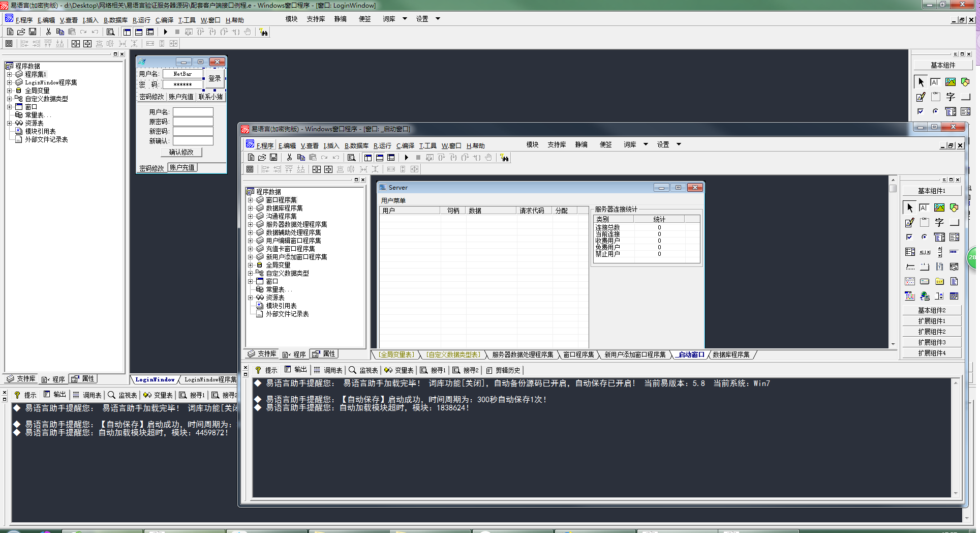Toggle work folder view in front window toolbar

coord(368,158)
